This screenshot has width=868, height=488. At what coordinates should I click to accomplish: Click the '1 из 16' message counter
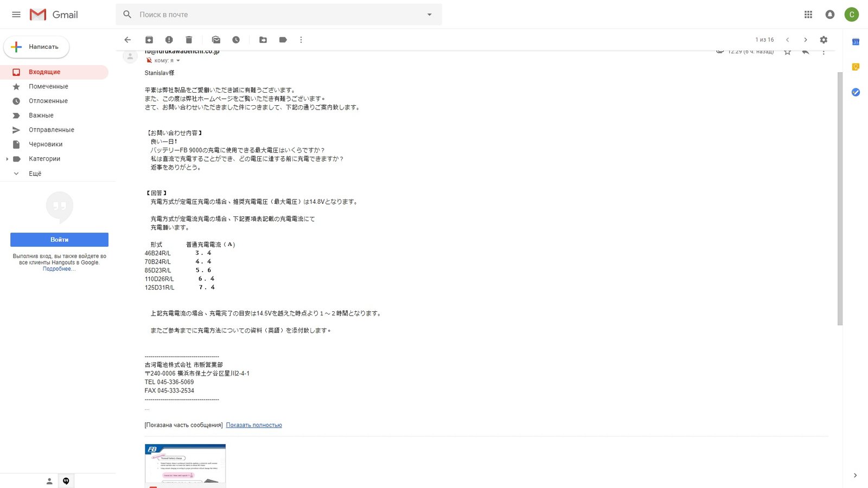tap(764, 40)
